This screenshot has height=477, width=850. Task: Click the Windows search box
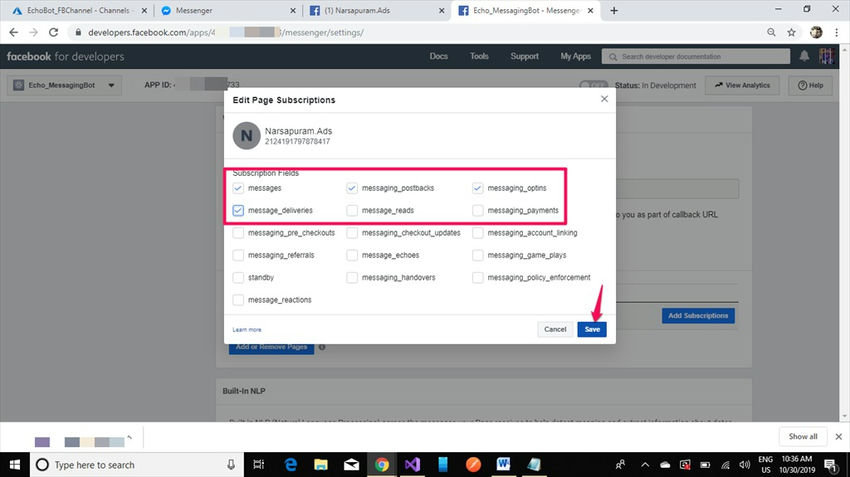[x=137, y=465]
